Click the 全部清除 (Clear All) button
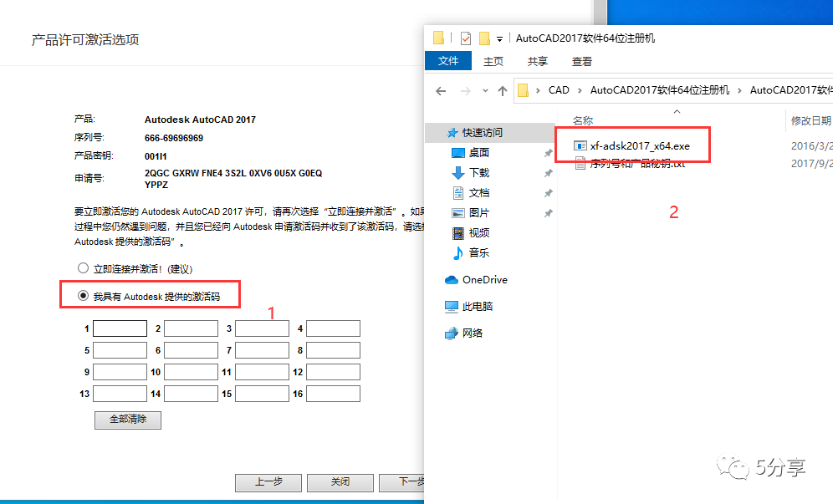The width and height of the screenshot is (833, 504). coord(128,420)
